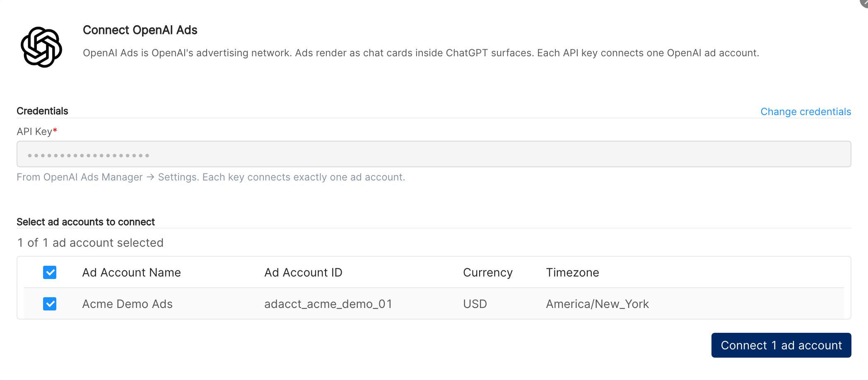Click the OpenAI logo icon
The image size is (868, 380).
[41, 47]
